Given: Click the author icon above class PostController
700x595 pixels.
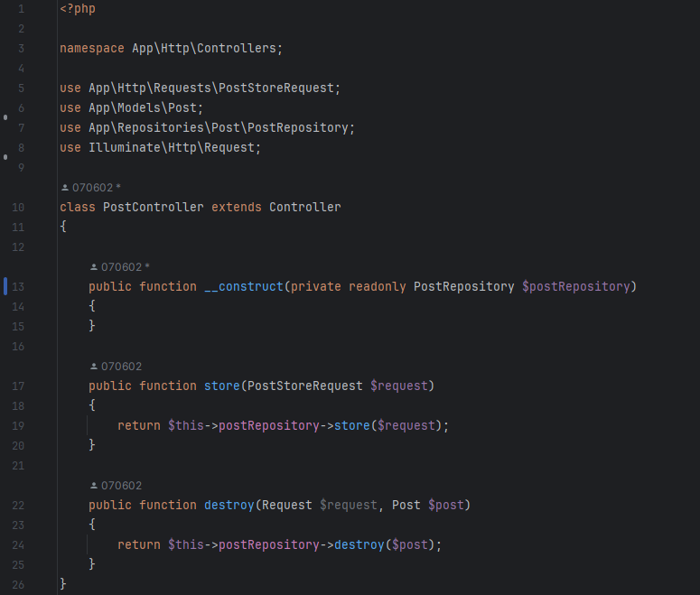Looking at the screenshot, I should [64, 188].
